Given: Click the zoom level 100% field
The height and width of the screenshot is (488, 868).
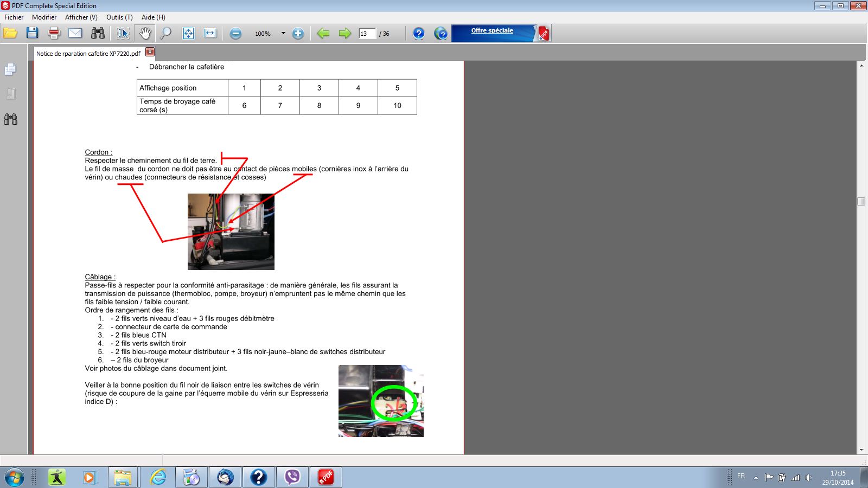Looking at the screenshot, I should pyautogui.click(x=263, y=34).
